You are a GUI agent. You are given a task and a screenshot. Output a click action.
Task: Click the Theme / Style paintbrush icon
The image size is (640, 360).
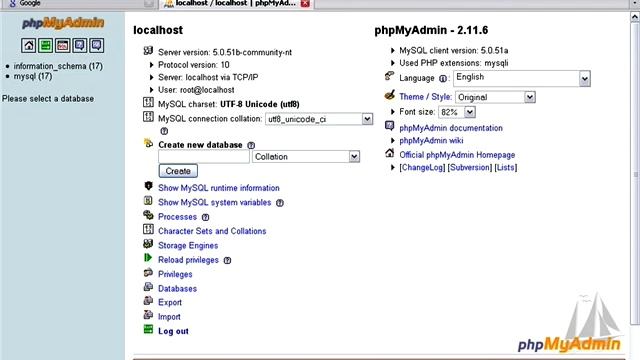[390, 95]
